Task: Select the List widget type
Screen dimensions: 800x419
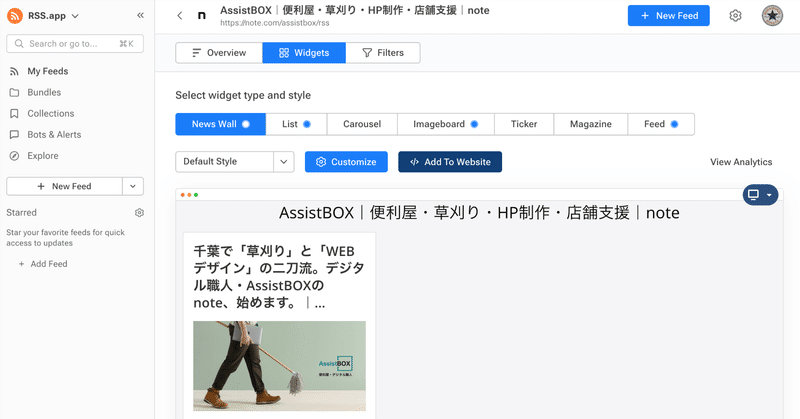Action: [x=296, y=124]
